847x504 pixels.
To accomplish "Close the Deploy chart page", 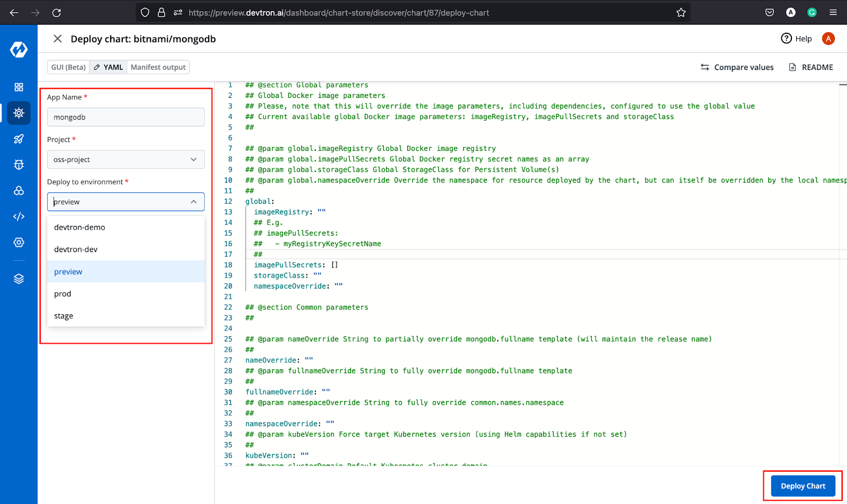I will (58, 39).
